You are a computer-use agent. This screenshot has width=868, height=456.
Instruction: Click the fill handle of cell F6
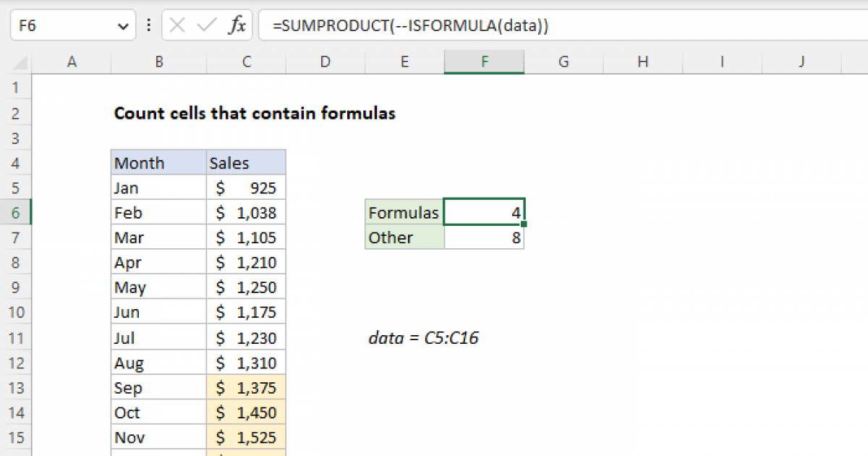(x=524, y=225)
